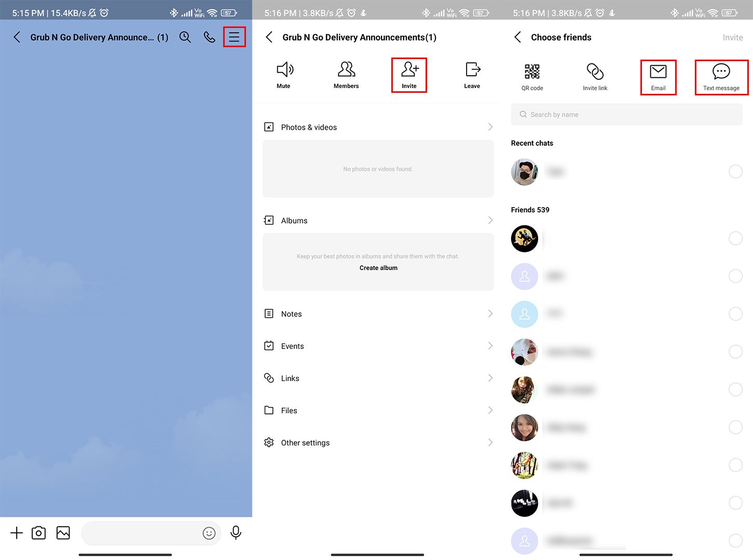
Task: Tap the Events label
Action: (x=292, y=346)
